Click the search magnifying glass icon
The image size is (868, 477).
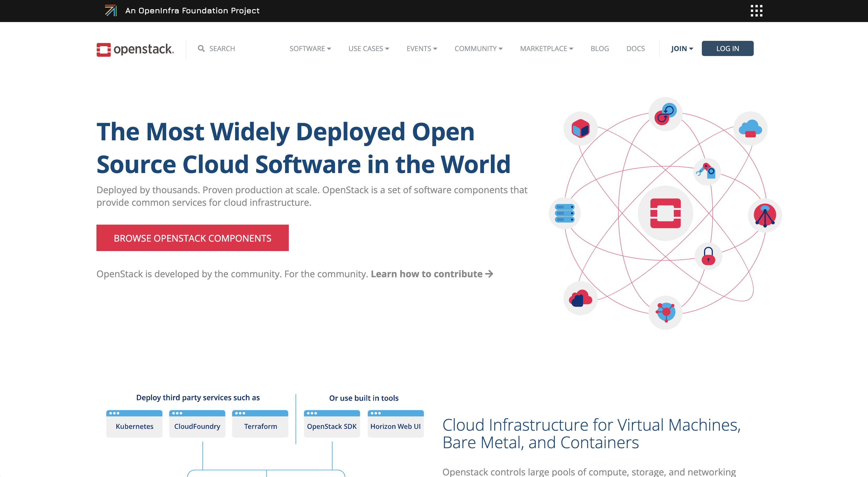pyautogui.click(x=201, y=48)
